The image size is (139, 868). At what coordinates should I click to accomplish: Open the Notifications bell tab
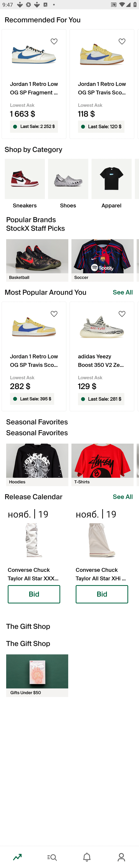(87, 857)
